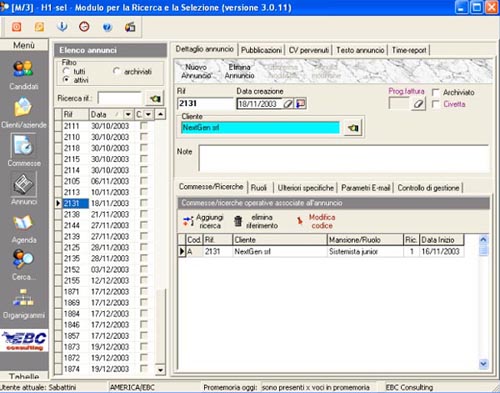Open the C column dropdown arrow
This screenshot has height=393, width=500.
(148, 115)
